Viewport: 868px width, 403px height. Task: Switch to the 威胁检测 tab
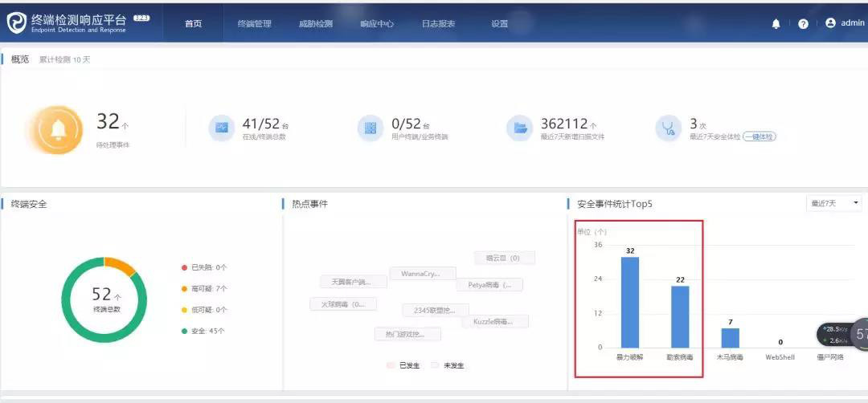(315, 23)
